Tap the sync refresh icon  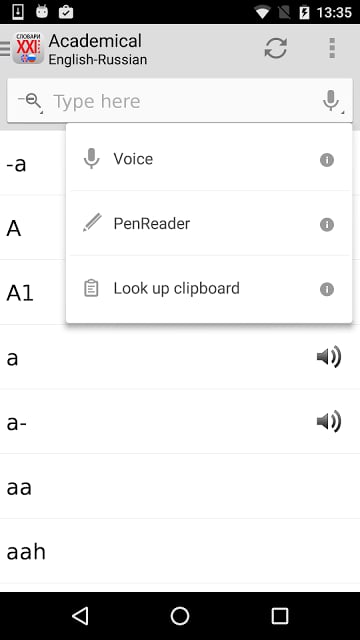[x=276, y=48]
